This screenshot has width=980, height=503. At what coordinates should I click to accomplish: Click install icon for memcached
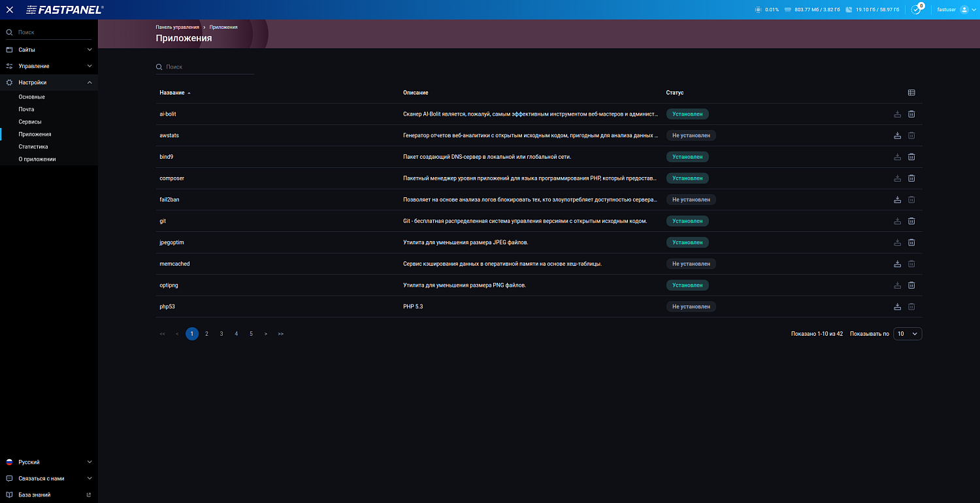click(897, 264)
